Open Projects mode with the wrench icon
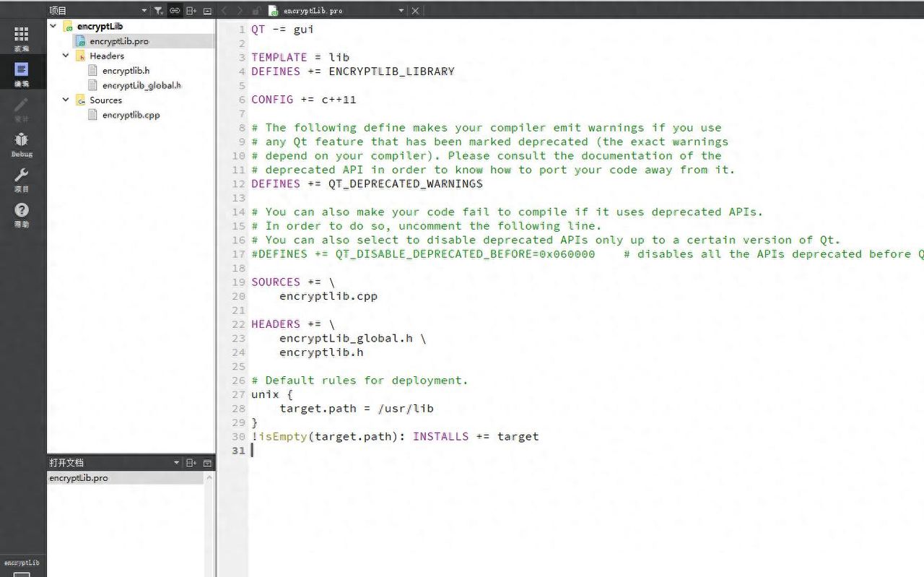 point(22,179)
